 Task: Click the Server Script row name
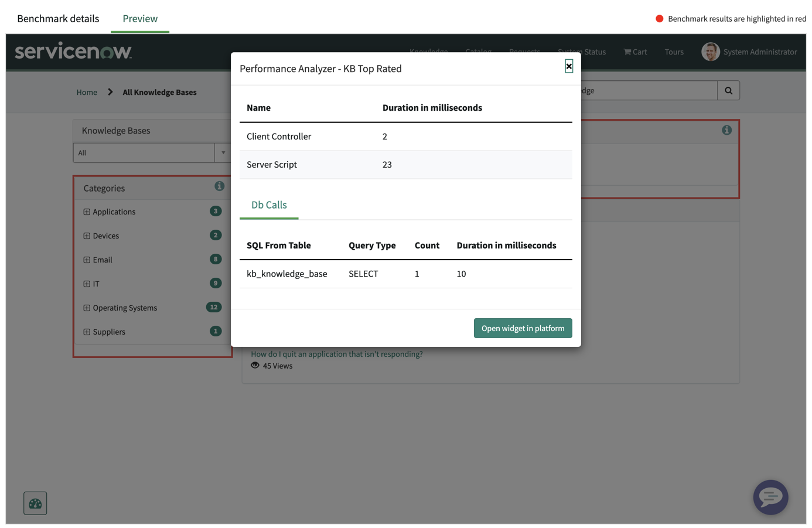coord(272,165)
